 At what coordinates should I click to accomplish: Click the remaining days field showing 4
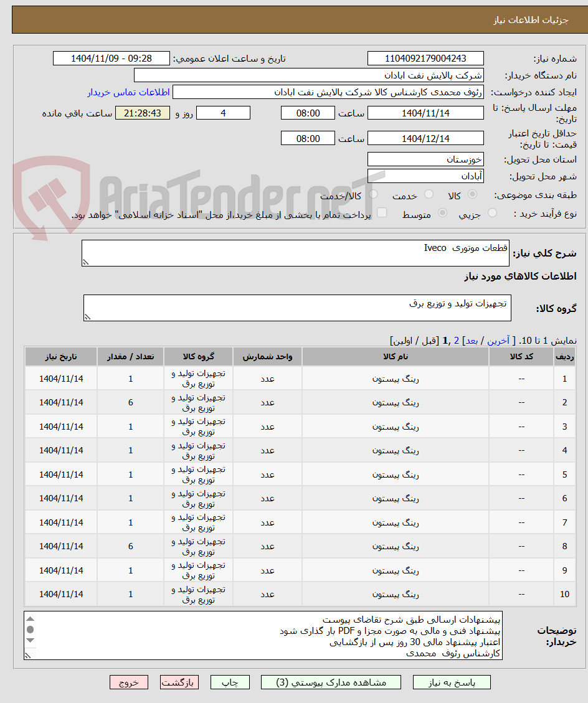tap(224, 113)
